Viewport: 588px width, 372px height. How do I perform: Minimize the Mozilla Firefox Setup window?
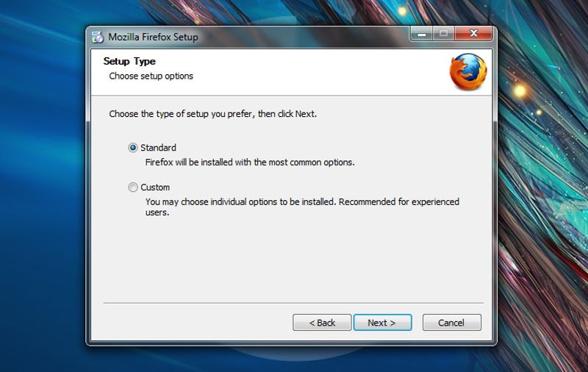(422, 34)
